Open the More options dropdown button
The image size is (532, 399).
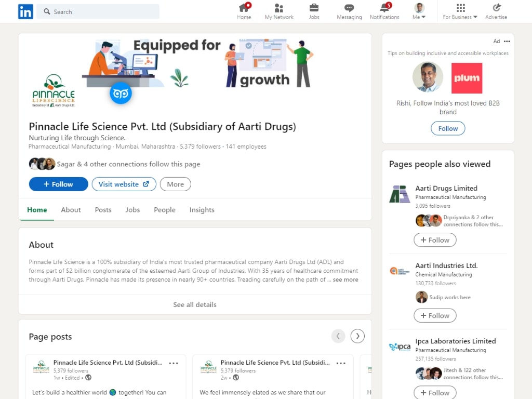click(176, 184)
